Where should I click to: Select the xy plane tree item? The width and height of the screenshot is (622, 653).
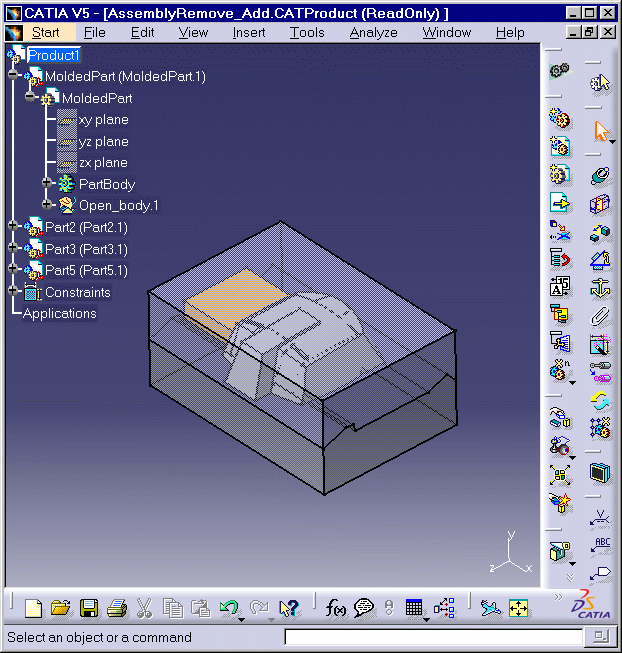(x=103, y=120)
